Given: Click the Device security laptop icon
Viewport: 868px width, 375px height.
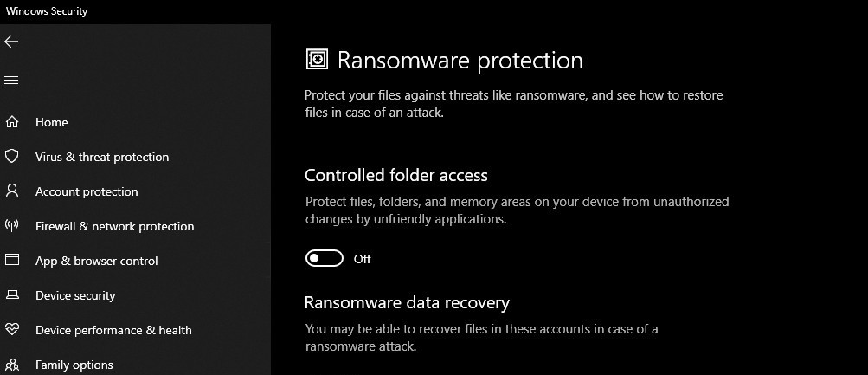Looking at the screenshot, I should tap(12, 295).
